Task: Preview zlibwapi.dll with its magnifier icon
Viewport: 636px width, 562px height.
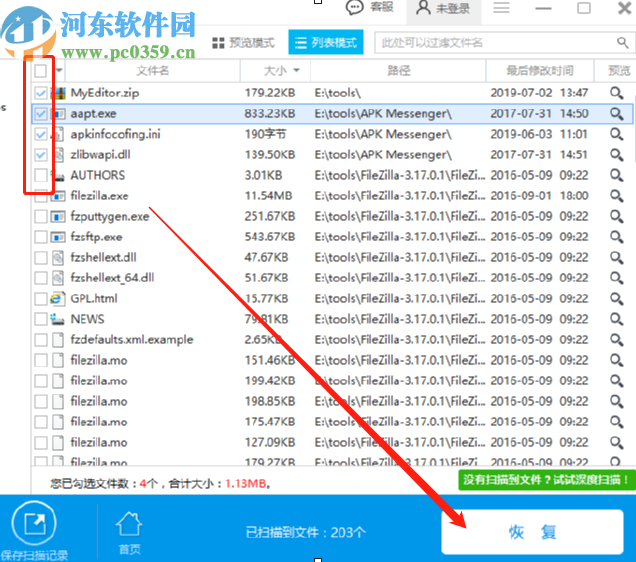Action: pos(617,155)
